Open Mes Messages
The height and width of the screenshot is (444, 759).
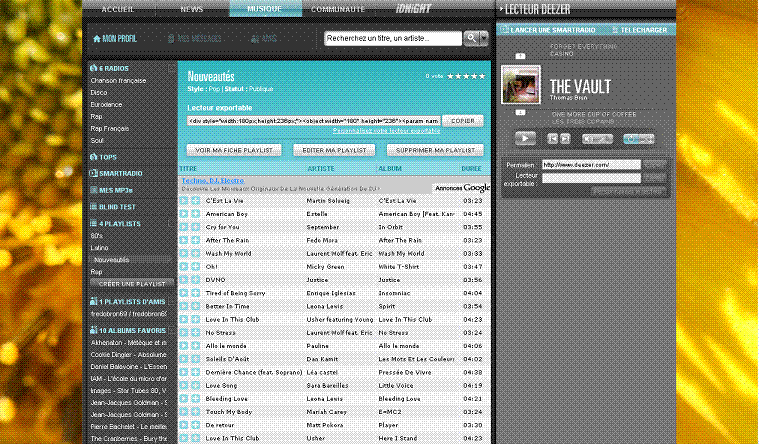(194, 39)
